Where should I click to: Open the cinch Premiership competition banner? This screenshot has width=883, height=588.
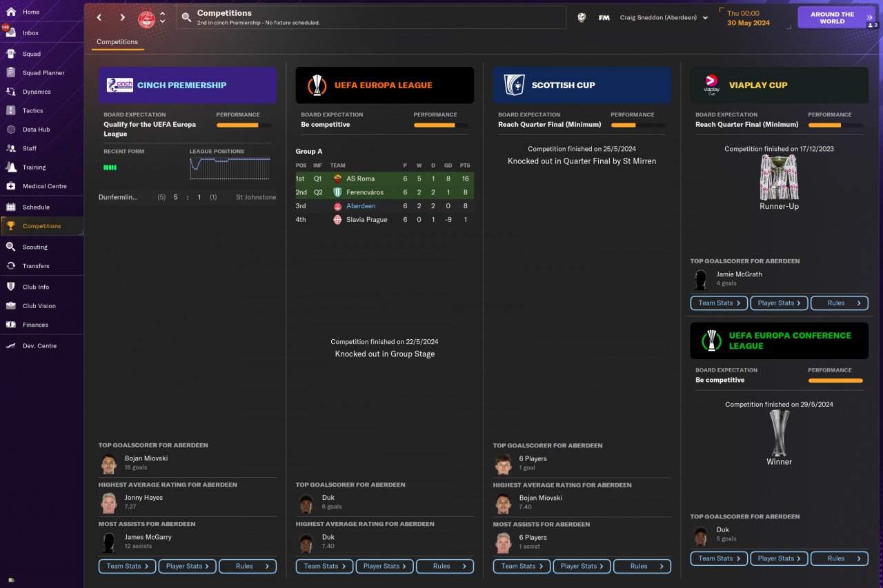pyautogui.click(x=188, y=85)
